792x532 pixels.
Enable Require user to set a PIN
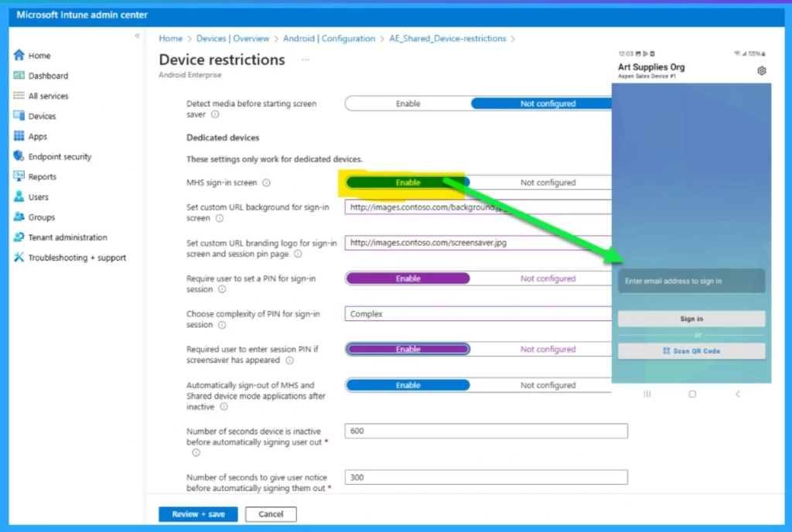click(x=408, y=278)
